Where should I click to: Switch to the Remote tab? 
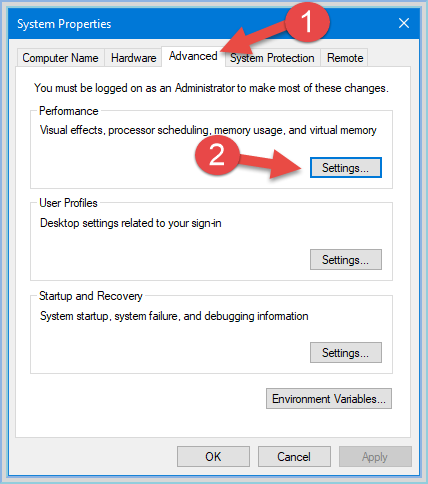click(x=345, y=58)
